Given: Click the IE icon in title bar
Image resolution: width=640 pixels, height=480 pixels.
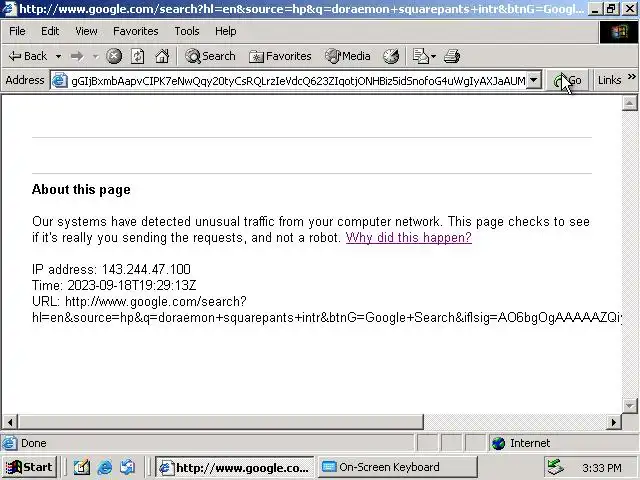Looking at the screenshot, I should click(9, 9).
